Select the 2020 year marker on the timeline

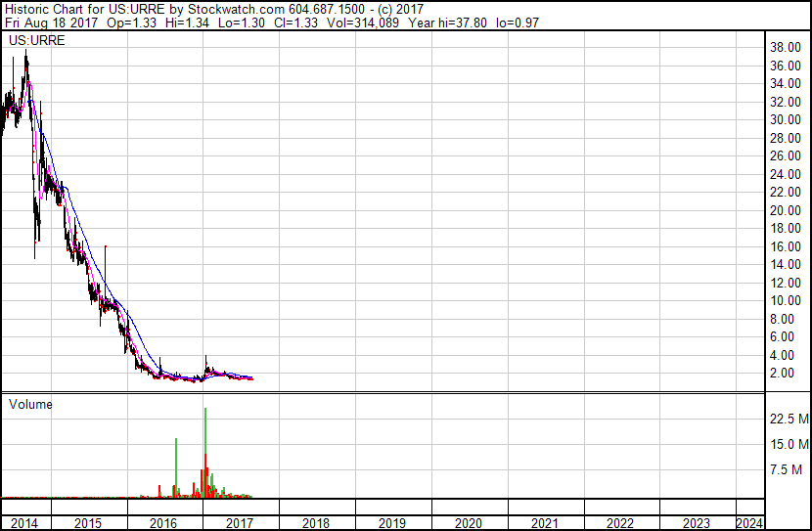click(x=469, y=523)
